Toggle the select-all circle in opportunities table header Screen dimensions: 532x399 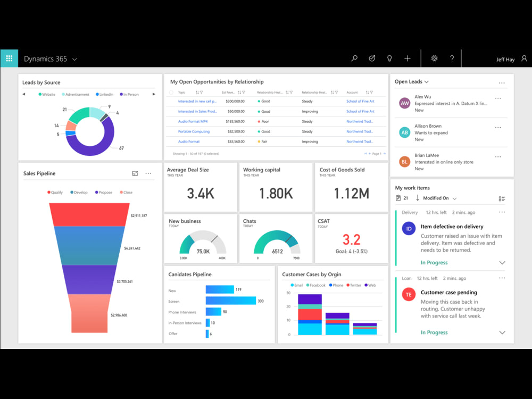tap(171, 92)
